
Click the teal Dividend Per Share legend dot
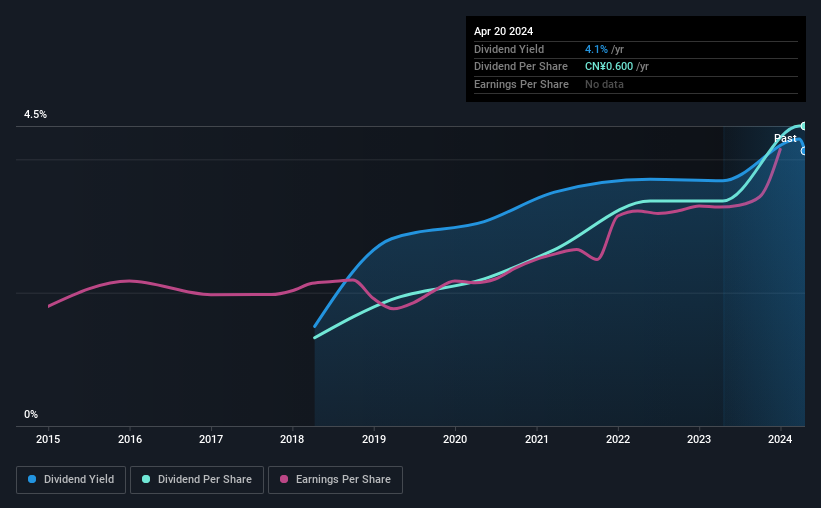click(146, 479)
